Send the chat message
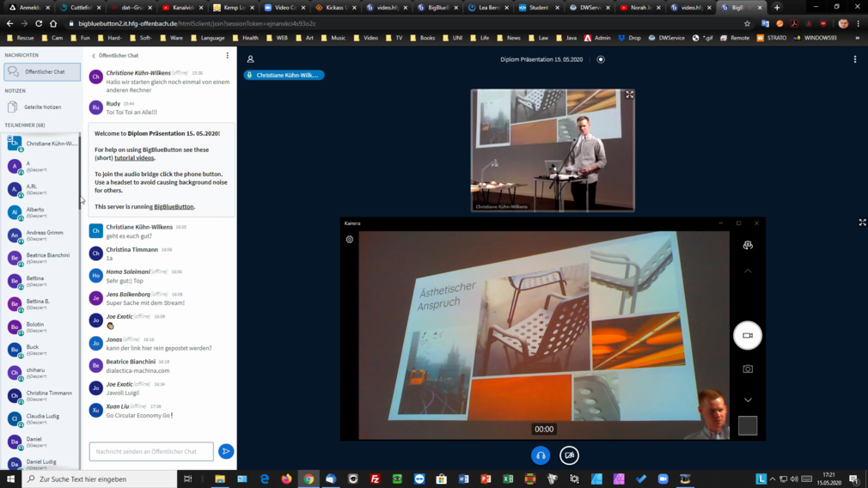Screen dimensions: 868x488 point(226,451)
